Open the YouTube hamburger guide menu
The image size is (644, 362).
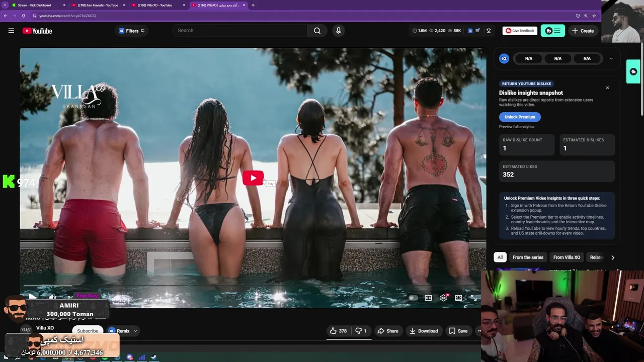pos(11,31)
